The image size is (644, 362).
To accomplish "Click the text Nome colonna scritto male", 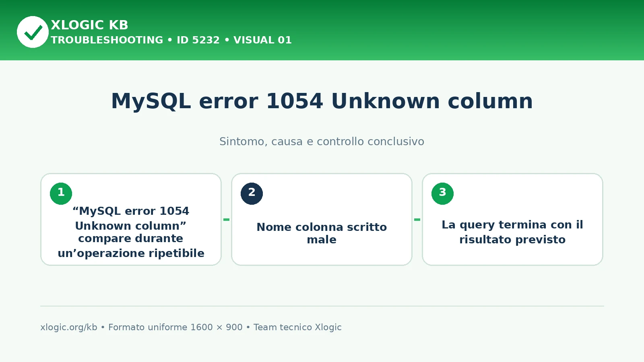I will click(x=322, y=233).
